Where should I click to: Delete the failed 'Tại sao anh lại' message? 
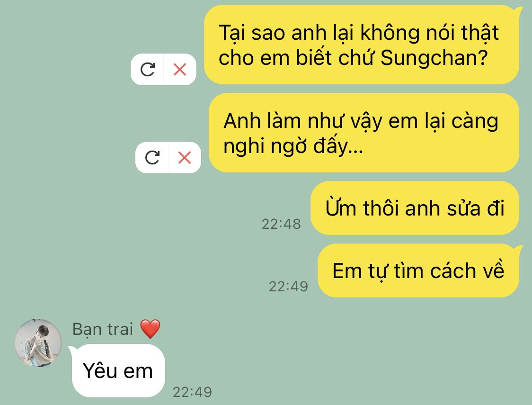(180, 69)
